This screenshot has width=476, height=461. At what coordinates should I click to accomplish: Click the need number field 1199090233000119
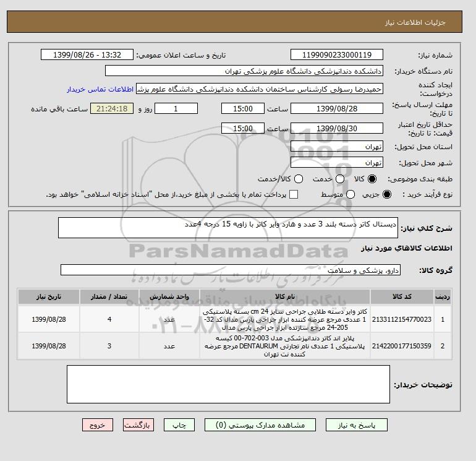(x=337, y=54)
